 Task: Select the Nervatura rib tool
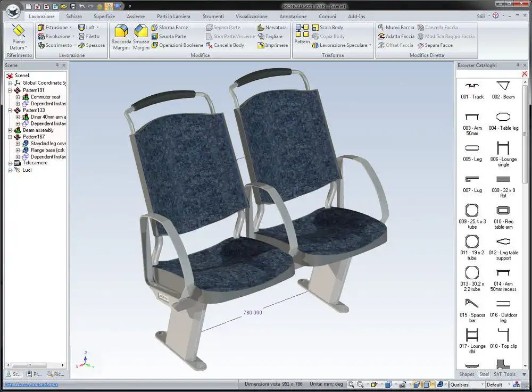pos(261,28)
